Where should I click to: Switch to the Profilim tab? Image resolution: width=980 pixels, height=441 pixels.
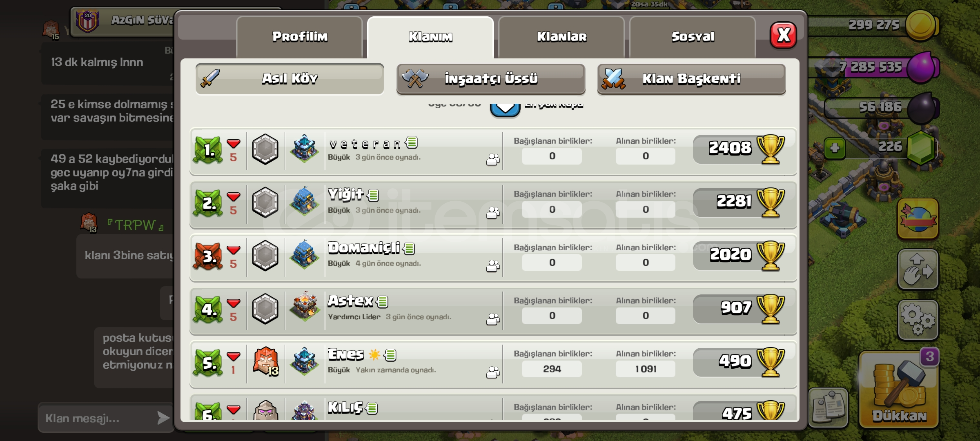(x=300, y=37)
